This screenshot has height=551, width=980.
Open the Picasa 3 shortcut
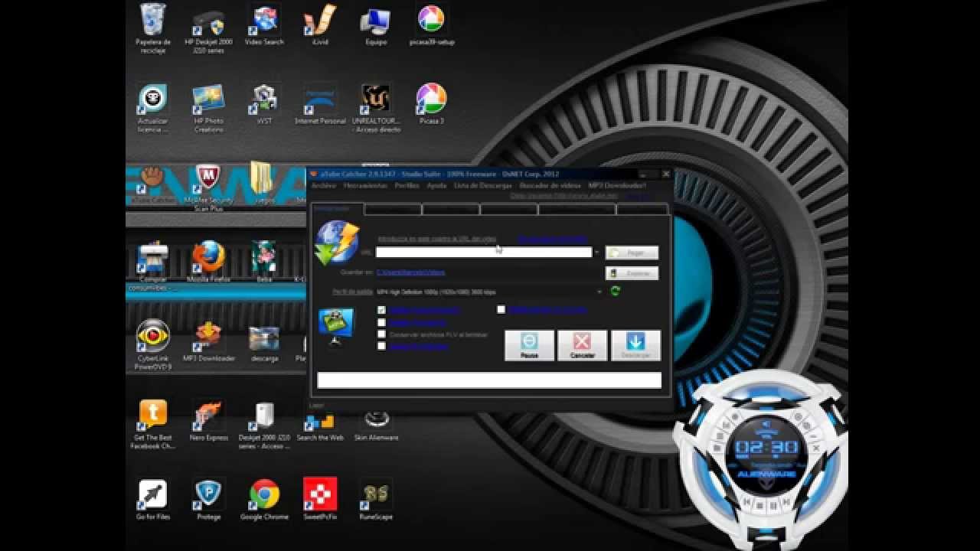coord(432,104)
